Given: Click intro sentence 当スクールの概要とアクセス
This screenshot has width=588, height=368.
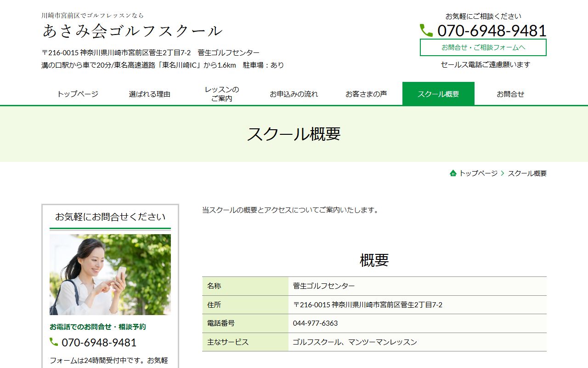Looking at the screenshot, I should click(291, 210).
